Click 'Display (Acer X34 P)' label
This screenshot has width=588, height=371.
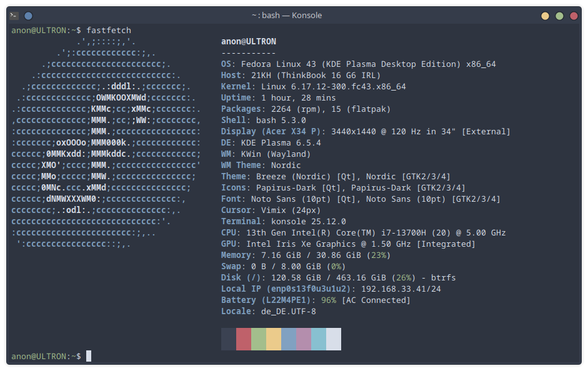point(271,132)
